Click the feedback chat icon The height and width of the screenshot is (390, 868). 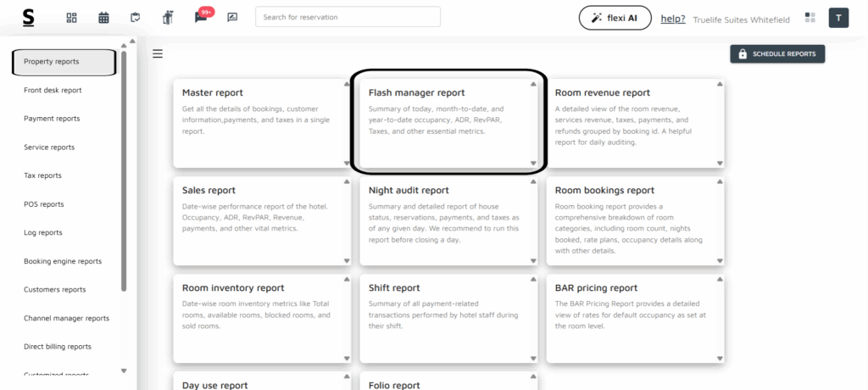232,18
